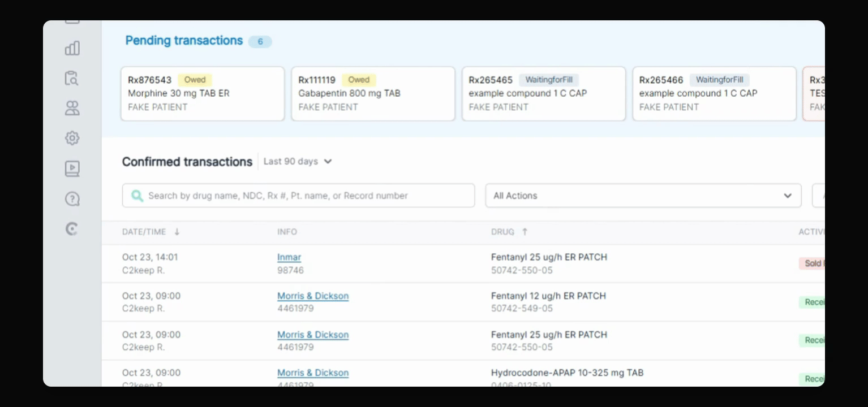This screenshot has height=407, width=868.
Task: Sort by DATE/TIME using the arrow icon
Action: [x=177, y=232]
